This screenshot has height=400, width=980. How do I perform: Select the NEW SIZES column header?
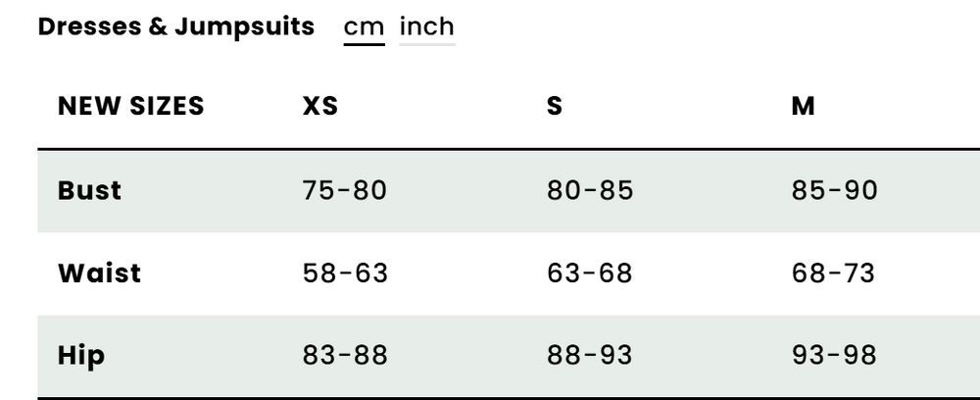[131, 106]
